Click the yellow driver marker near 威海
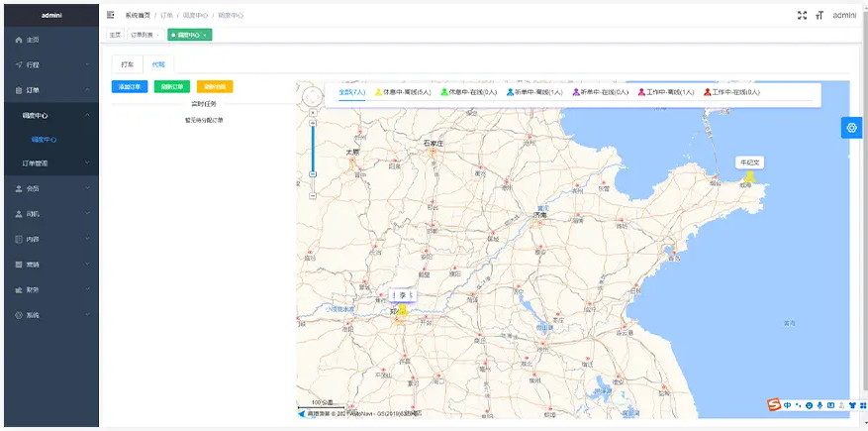 749,177
